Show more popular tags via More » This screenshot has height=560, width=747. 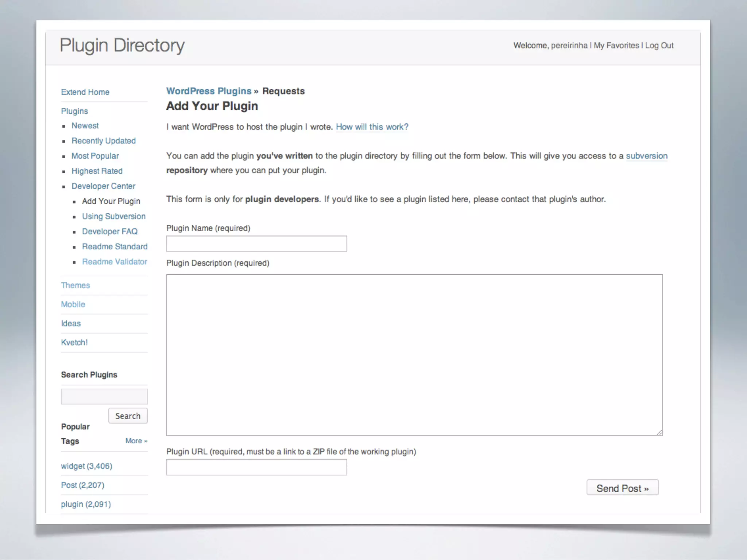[x=136, y=441]
